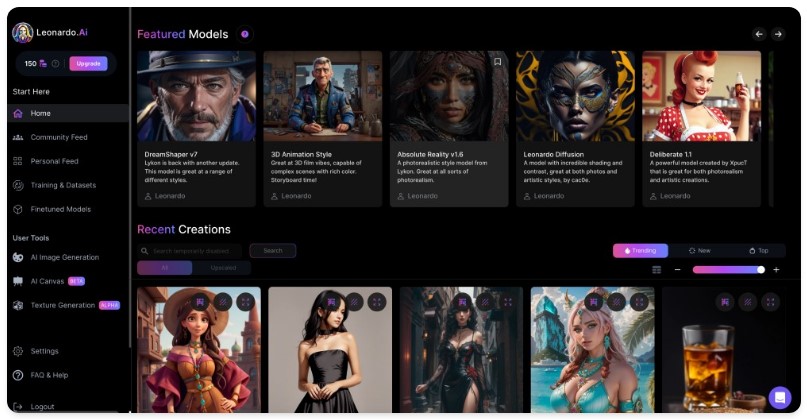
Task: Open the Leonardo Diffusion model image
Action: click(x=575, y=96)
